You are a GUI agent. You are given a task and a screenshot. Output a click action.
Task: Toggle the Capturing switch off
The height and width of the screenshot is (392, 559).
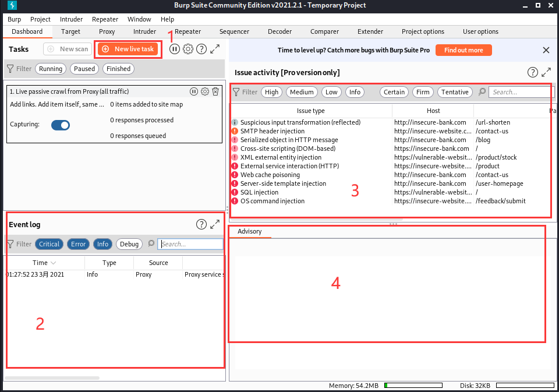point(61,125)
